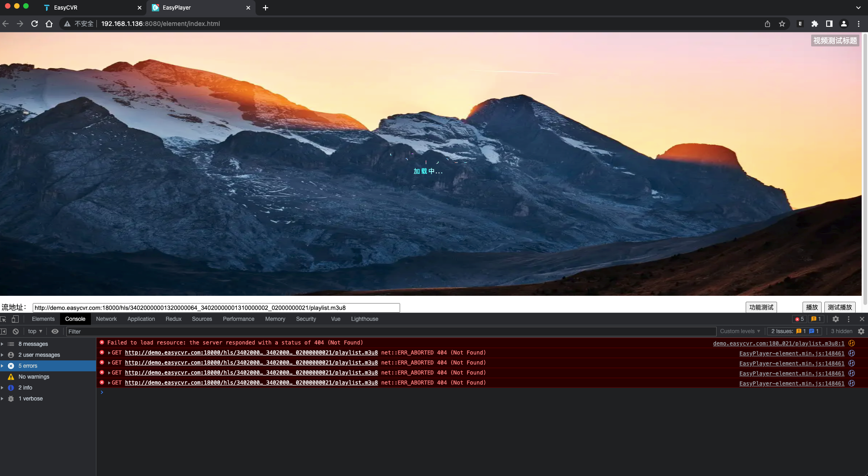
Task: Filter console to 1 verbose message
Action: [30, 398]
